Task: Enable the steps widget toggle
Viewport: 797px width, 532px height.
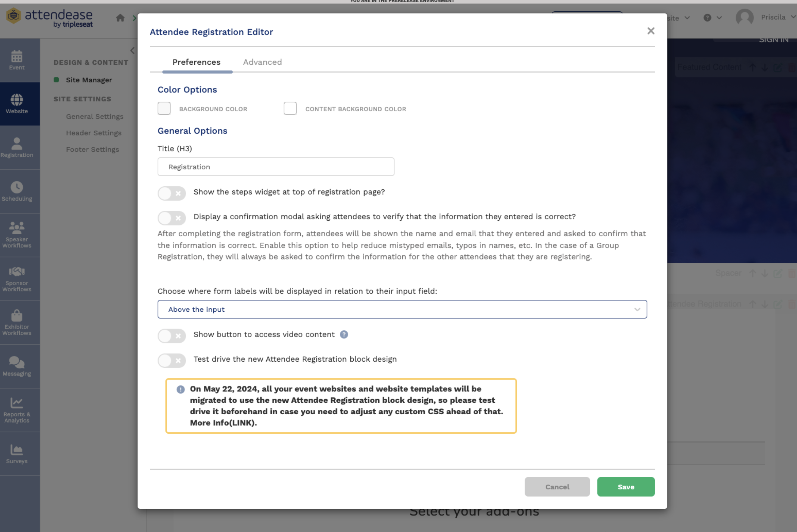Action: tap(172, 193)
